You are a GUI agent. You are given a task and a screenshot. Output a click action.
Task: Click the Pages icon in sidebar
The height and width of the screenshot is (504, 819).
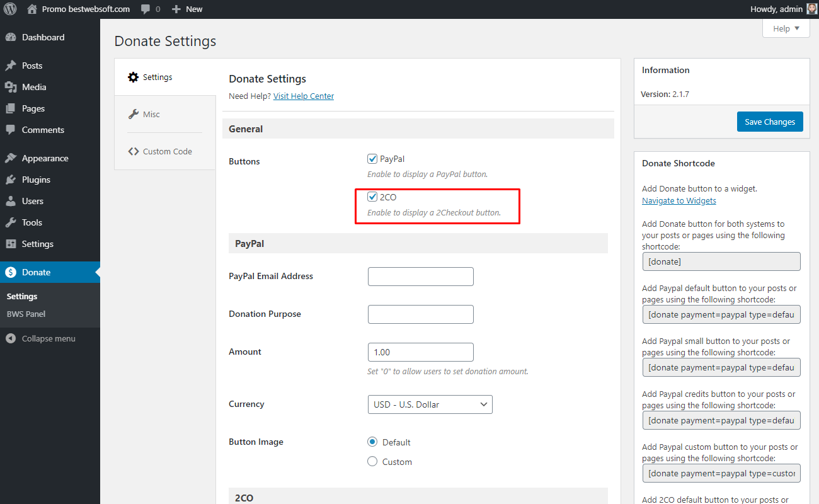[11, 108]
